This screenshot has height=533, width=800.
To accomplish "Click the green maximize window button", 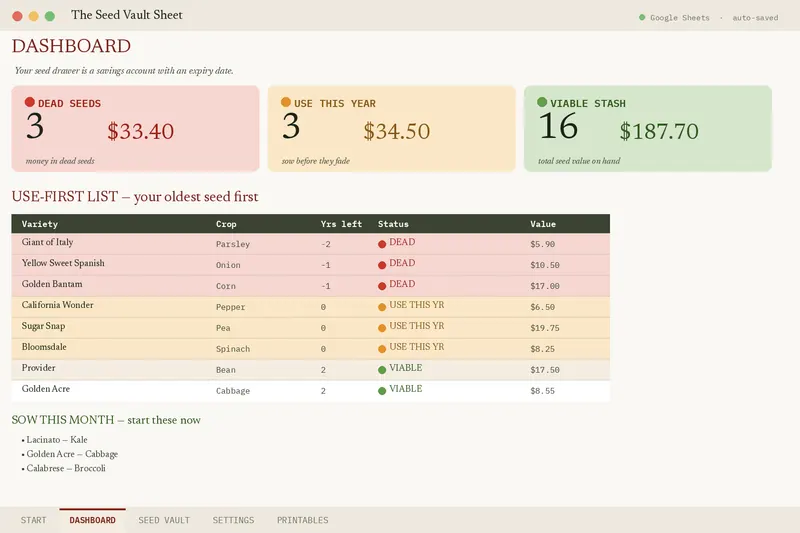I will click(x=49, y=16).
